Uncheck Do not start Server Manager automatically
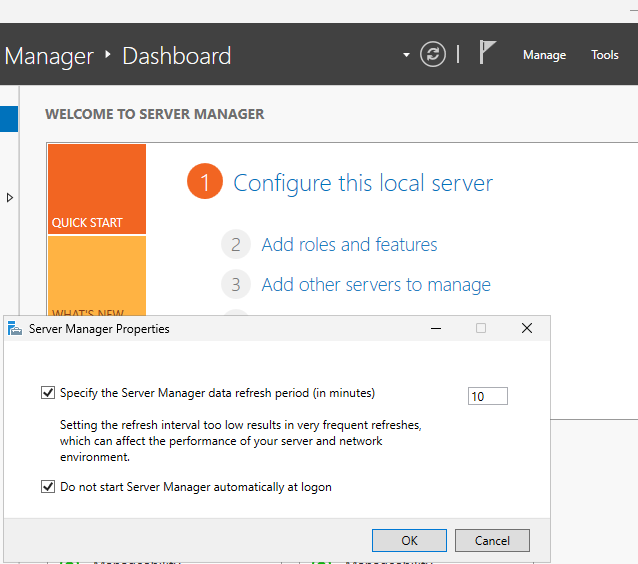Image resolution: width=638 pixels, height=564 pixels. tap(48, 487)
